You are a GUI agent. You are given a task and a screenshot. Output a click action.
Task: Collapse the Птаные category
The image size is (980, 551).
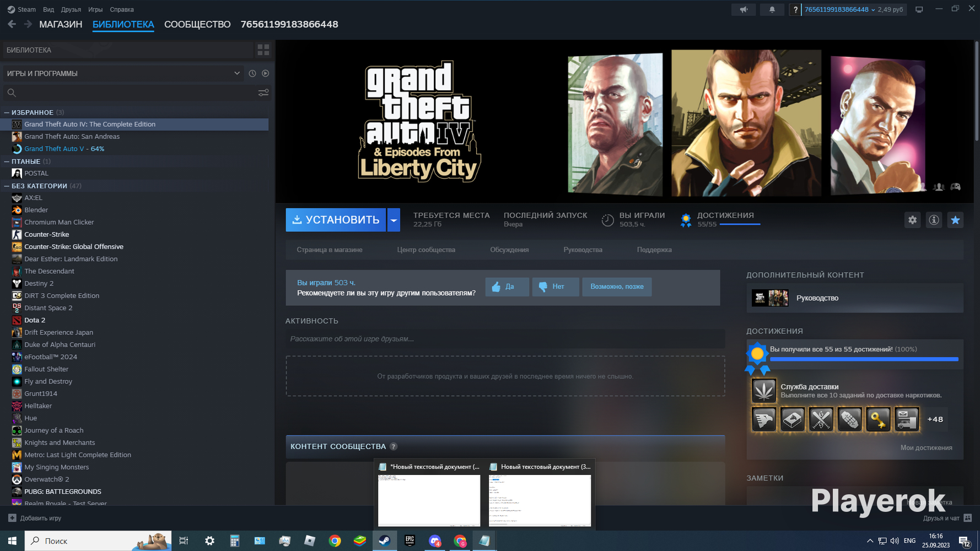[7, 161]
